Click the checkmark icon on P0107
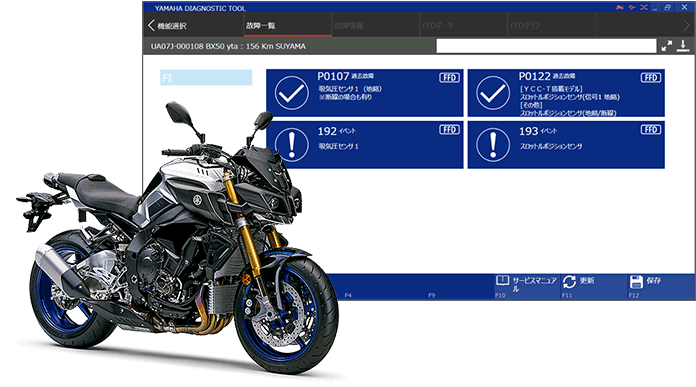Screen dimensions: 696x387 [x=292, y=93]
